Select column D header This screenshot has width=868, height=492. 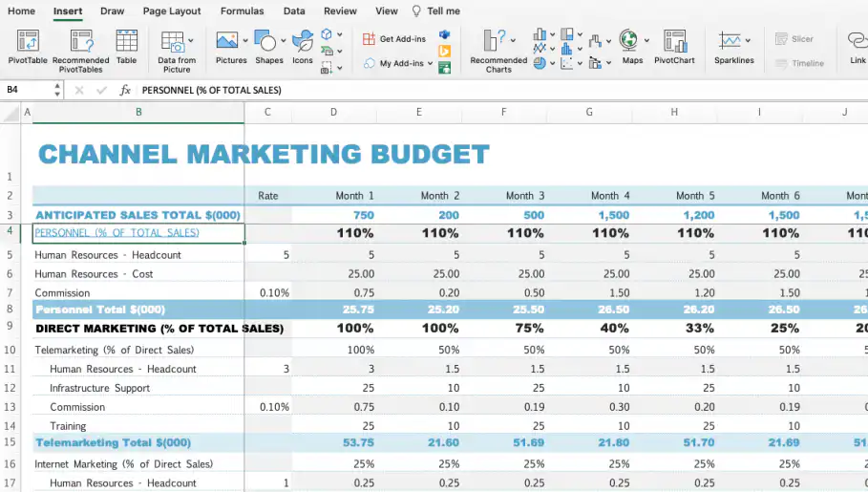(333, 112)
